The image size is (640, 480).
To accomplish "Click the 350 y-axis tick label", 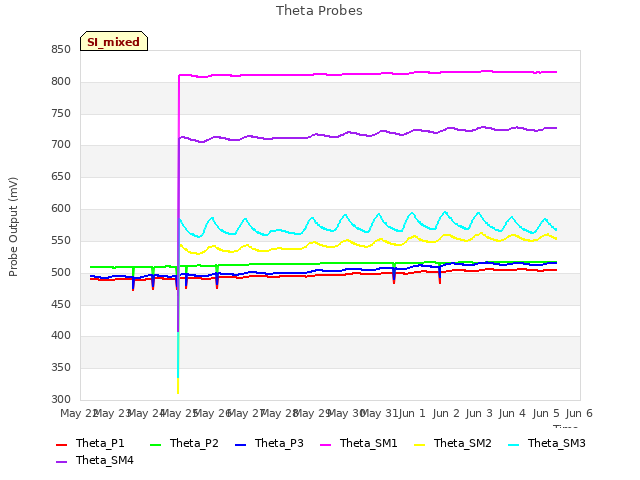I will click(61, 368).
